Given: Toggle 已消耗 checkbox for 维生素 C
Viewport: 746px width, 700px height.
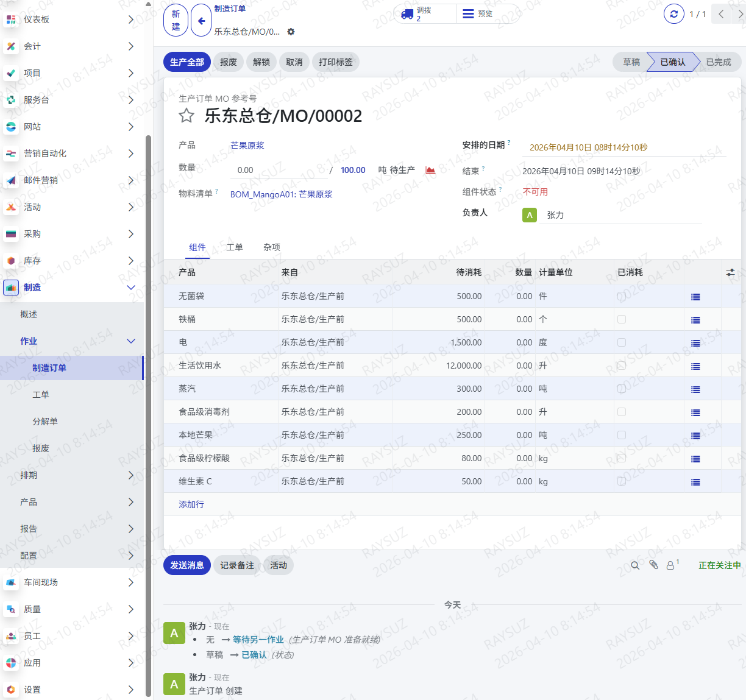Looking at the screenshot, I should 622,481.
